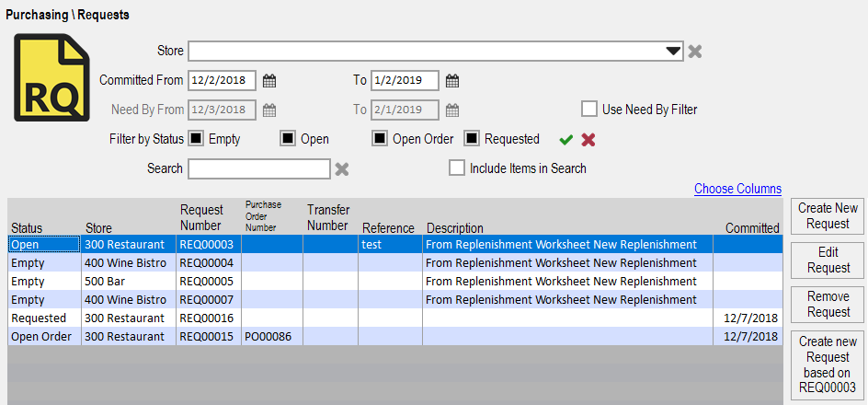Click the Open status cell in REQ00003 row
The width and height of the screenshot is (868, 405).
click(44, 244)
